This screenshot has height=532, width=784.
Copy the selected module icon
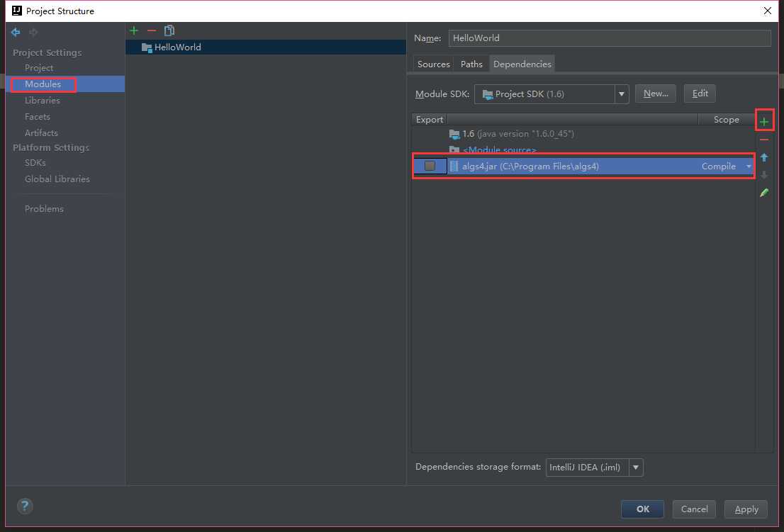[169, 30]
